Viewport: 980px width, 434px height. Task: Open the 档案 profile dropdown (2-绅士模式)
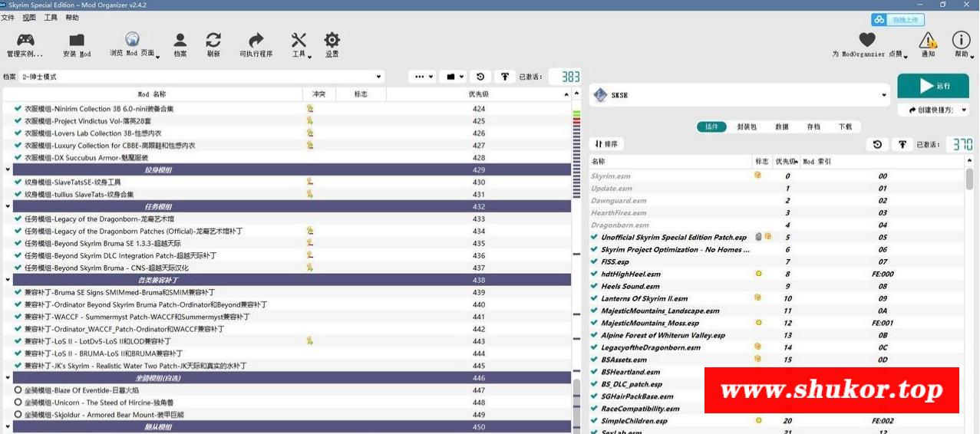tap(202, 77)
